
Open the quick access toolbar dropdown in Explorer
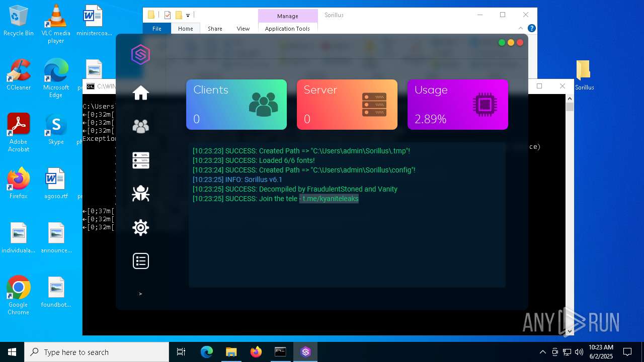(188, 16)
